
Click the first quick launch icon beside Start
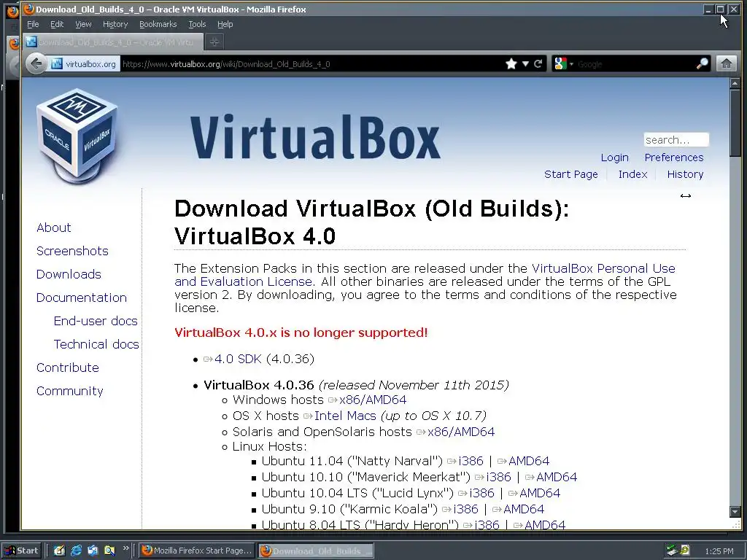(59, 551)
